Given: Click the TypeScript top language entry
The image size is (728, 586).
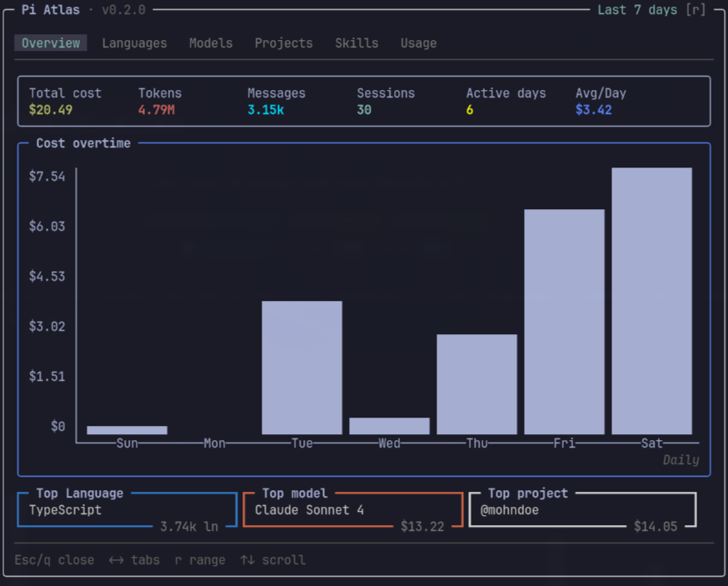Looking at the screenshot, I should [x=65, y=510].
